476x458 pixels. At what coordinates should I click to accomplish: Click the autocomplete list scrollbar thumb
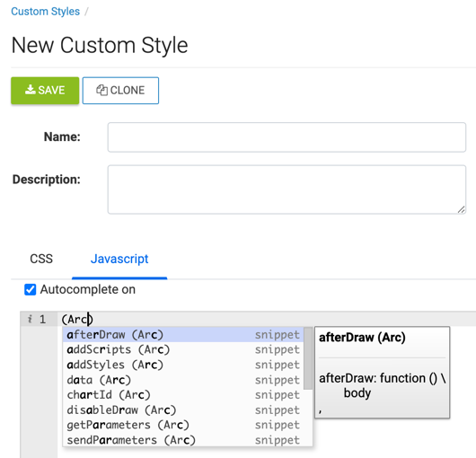[308, 358]
